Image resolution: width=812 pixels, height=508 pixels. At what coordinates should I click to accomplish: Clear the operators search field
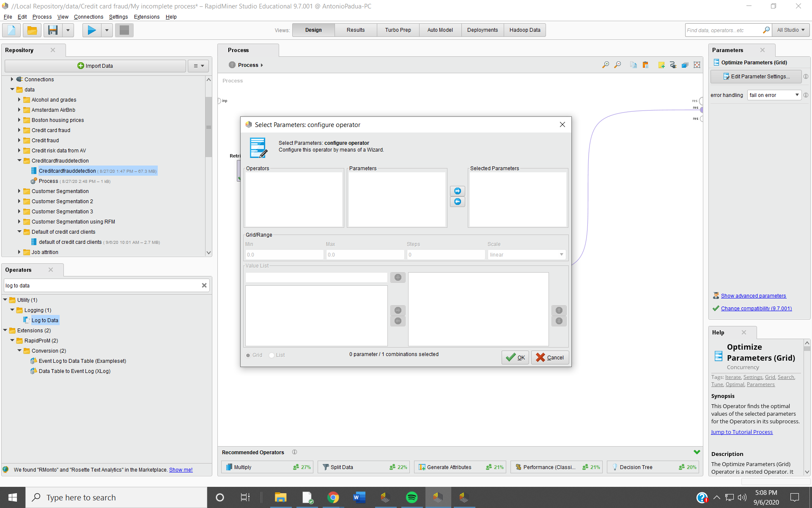(204, 285)
